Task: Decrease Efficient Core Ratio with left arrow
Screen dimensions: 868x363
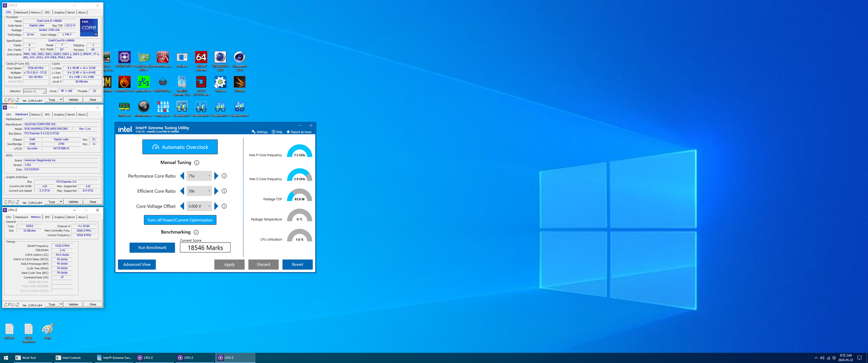Action: [x=182, y=191]
